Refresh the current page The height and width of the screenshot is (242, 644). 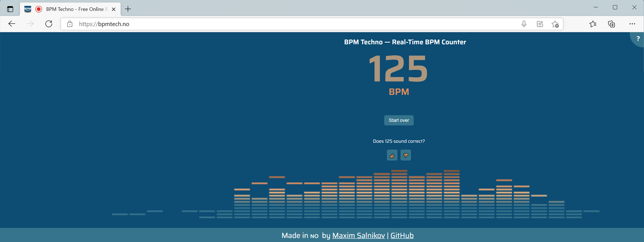coord(49,24)
